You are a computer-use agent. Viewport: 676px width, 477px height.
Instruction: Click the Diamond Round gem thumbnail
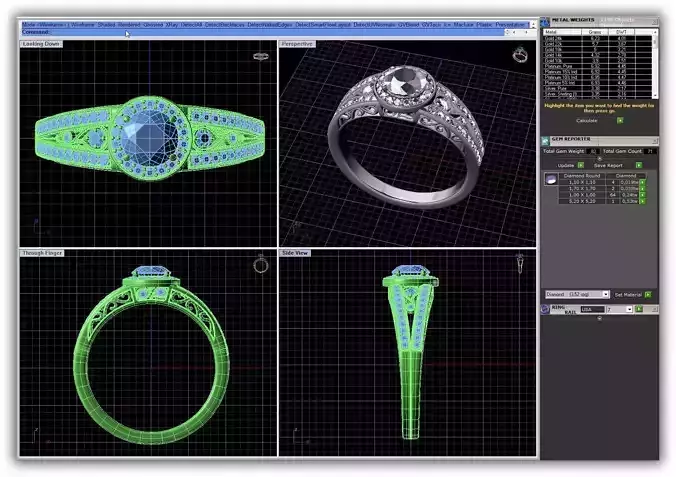(551, 179)
